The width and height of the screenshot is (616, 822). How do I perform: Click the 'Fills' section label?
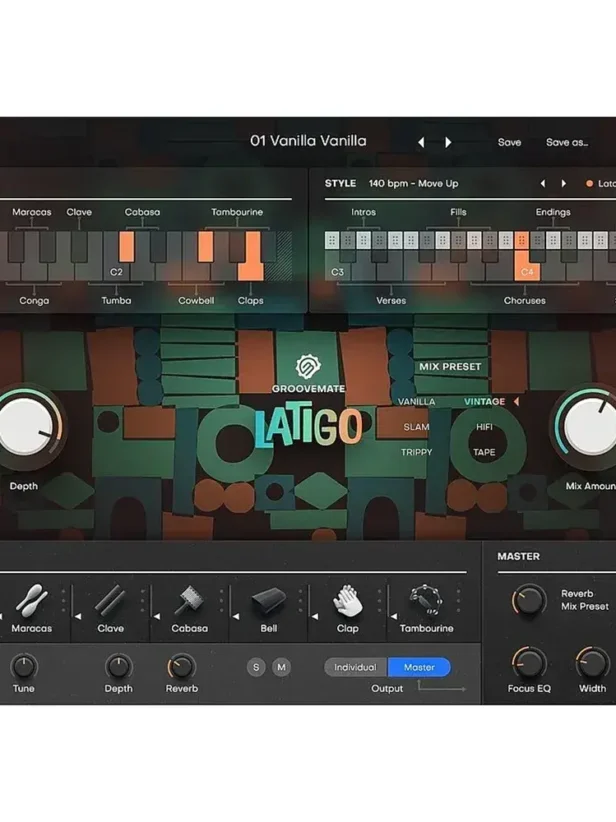pos(458,212)
